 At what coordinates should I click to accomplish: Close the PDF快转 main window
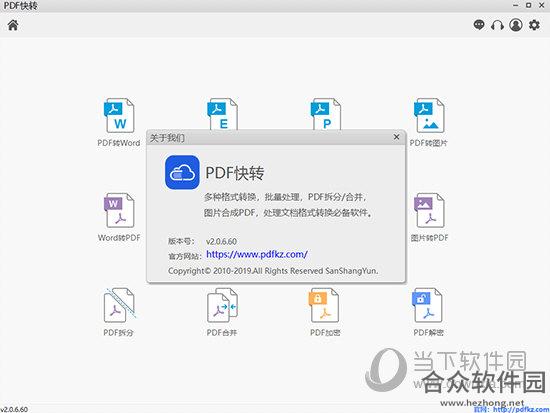click(x=542, y=6)
